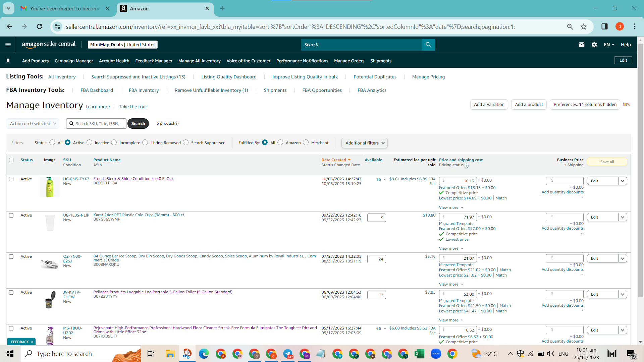Bookmark this page with the star icon
Image resolution: width=644 pixels, height=362 pixels.
[x=584, y=26]
